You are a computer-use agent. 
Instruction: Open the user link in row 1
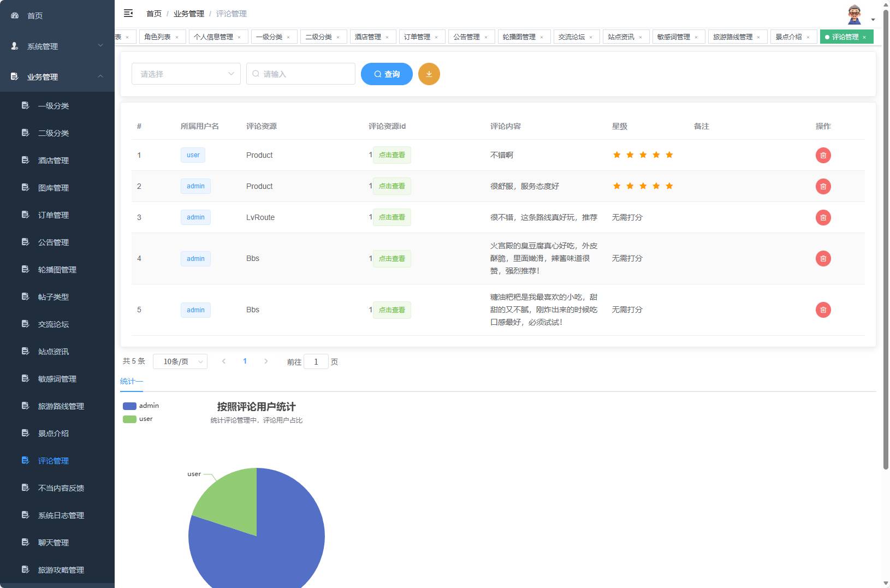coord(193,155)
